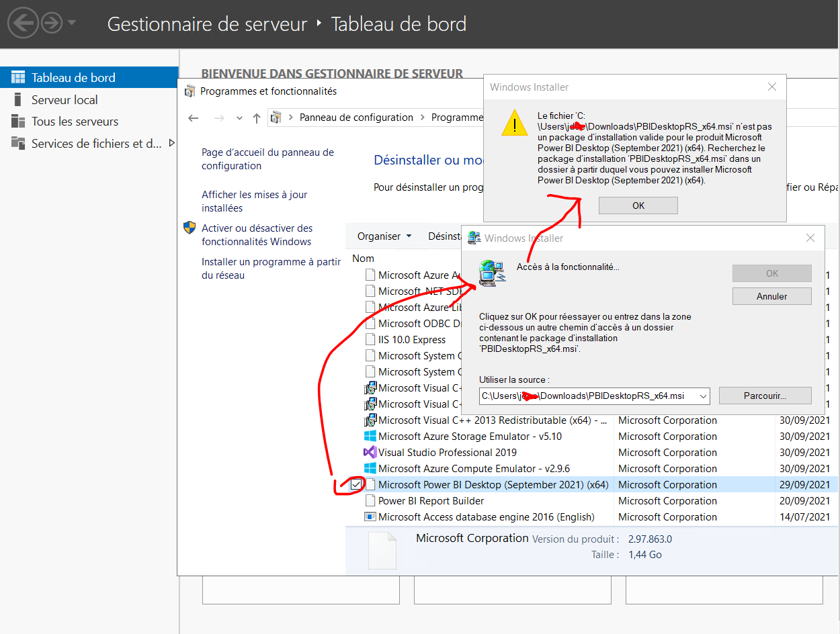
Task: Click date 14/07/2021 in the list
Action: (805, 517)
